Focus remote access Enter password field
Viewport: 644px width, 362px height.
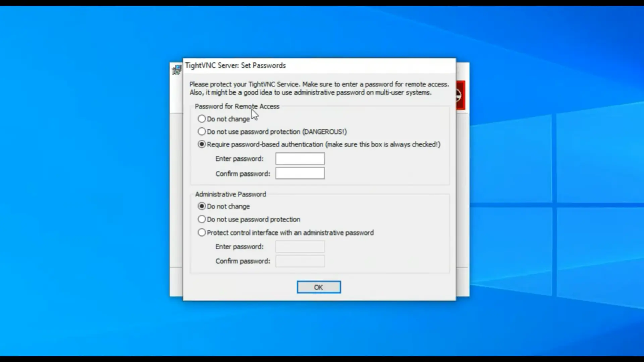(x=300, y=159)
